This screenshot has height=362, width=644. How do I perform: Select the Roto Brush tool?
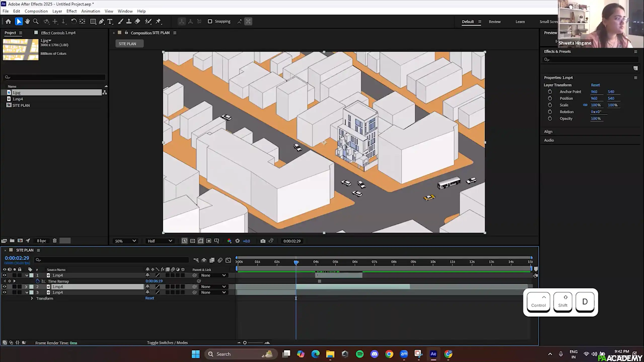click(148, 21)
